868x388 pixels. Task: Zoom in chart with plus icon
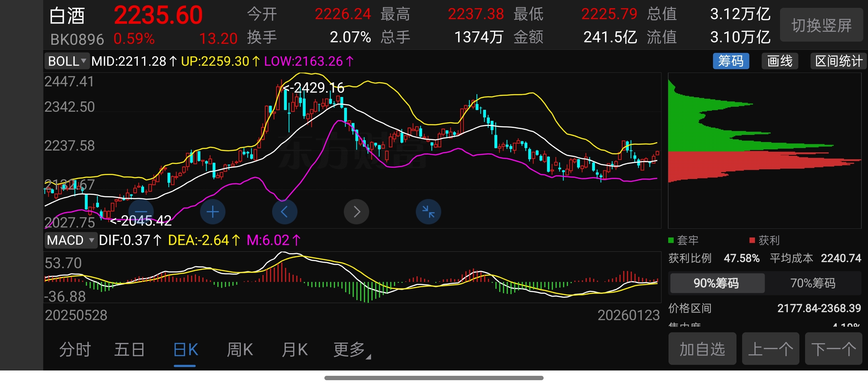[213, 212]
